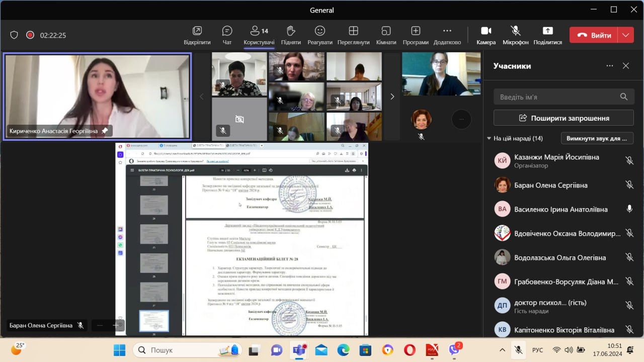Open the Реагувати reactions menu
The width and height of the screenshot is (644, 362).
(320, 35)
